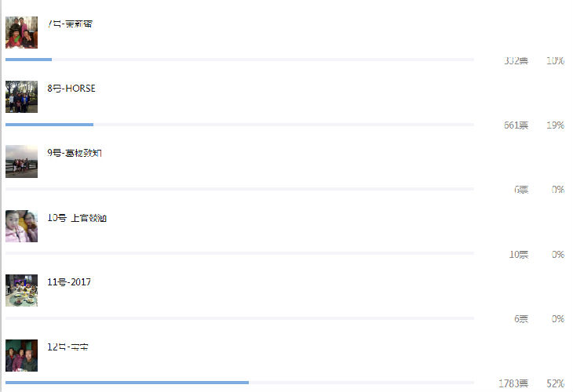Click the 12号 entry name text
This screenshot has height=392, width=573.
(68, 347)
